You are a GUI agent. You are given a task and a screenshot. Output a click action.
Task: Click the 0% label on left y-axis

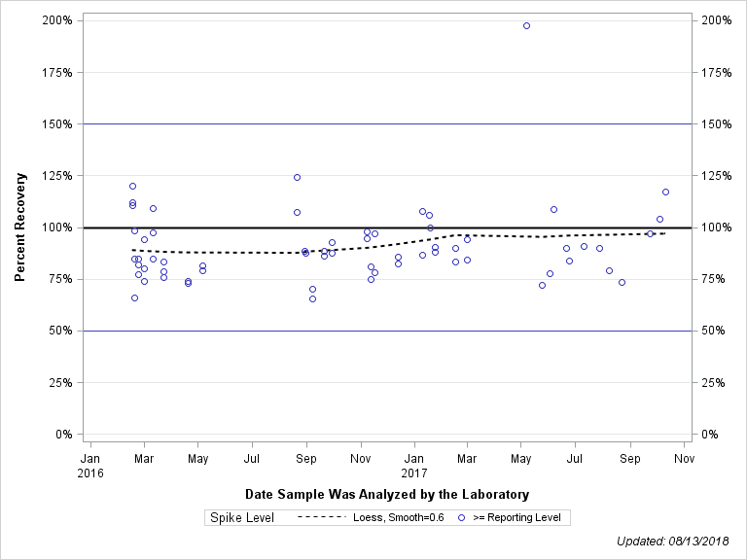tap(64, 435)
